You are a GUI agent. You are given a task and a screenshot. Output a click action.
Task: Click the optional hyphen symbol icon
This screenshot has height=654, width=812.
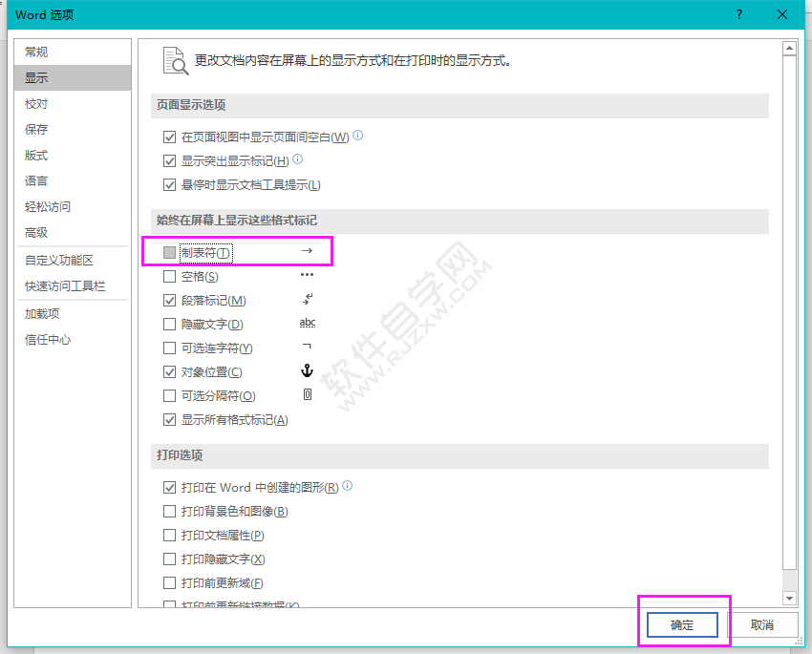pos(308,347)
